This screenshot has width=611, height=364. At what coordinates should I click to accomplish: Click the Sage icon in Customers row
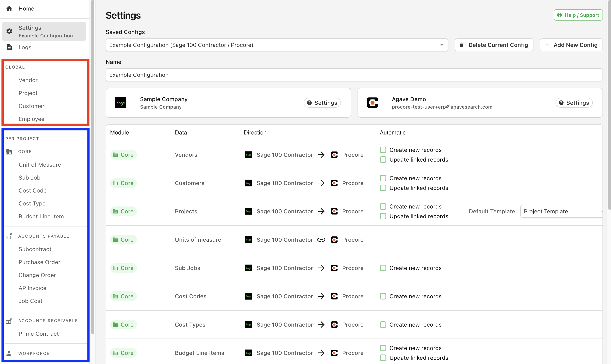pos(248,183)
